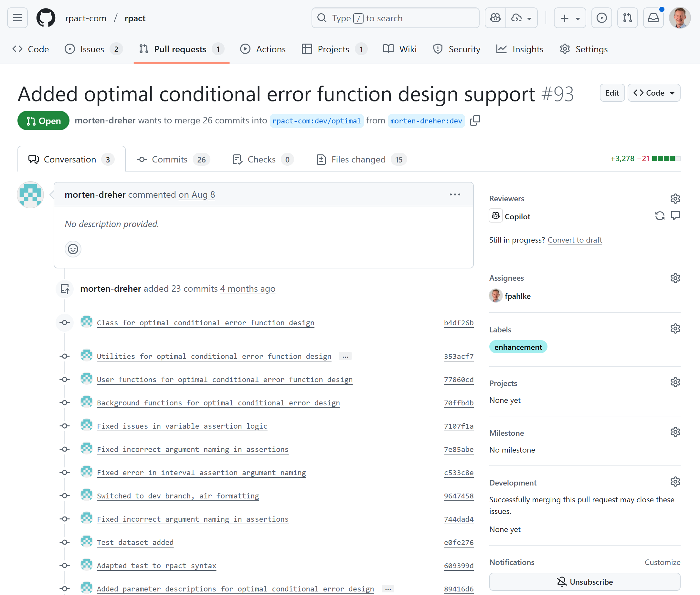Open Labels settings gear
700x595 pixels.
[675, 329]
